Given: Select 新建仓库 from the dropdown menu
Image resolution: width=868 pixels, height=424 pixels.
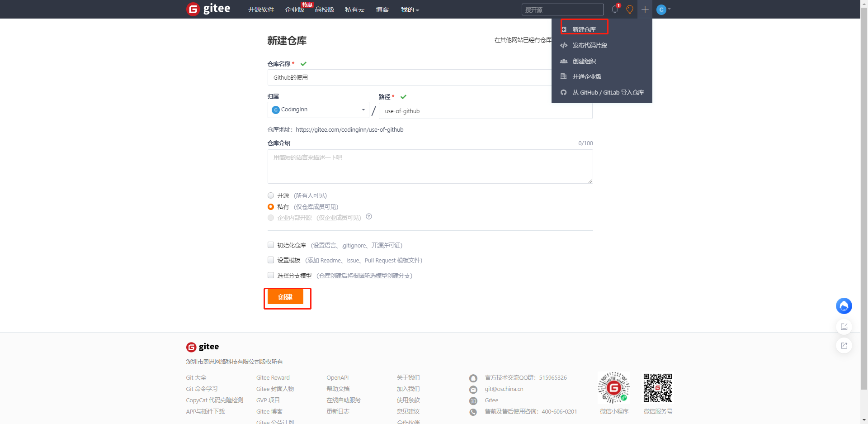Looking at the screenshot, I should 584,29.
